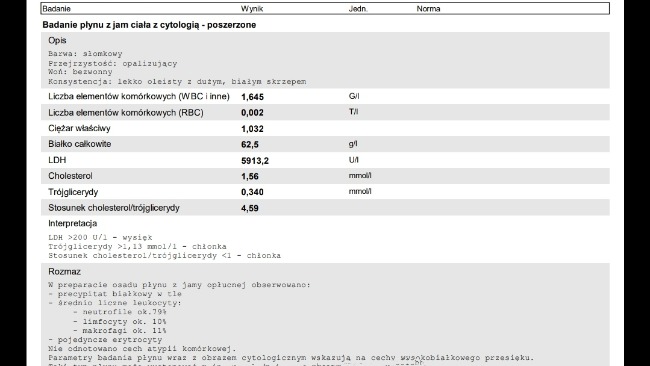Select title 'Badanie płynu z jam ciała z cytologią - poszerzone'
Image resolution: width=650 pixels, height=366 pixels.
click(x=149, y=25)
